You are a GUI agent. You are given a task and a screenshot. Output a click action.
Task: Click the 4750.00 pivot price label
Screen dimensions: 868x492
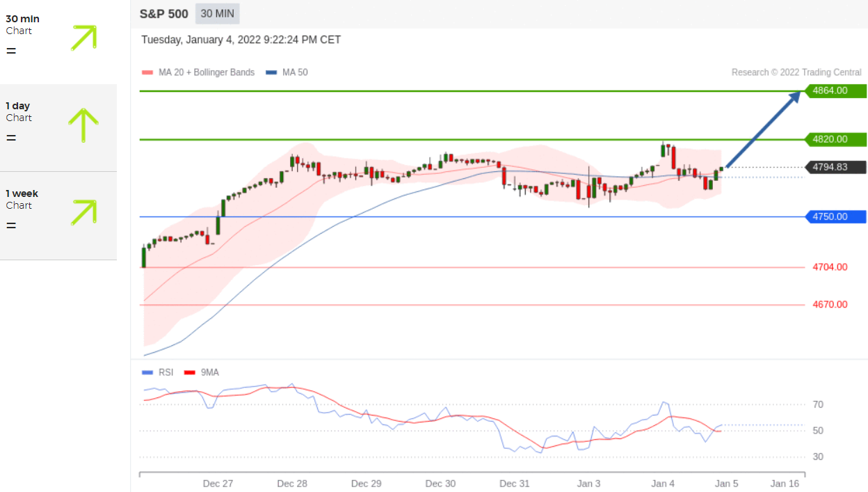835,216
